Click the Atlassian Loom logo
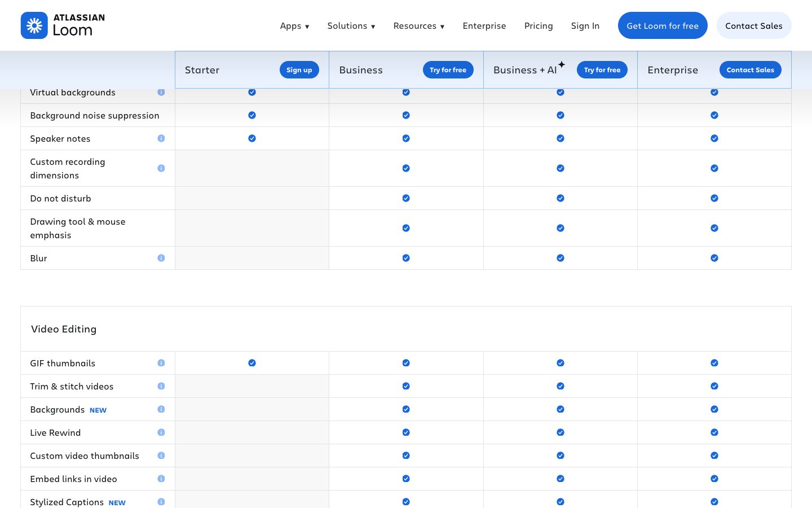This screenshot has height=508, width=812. (63, 25)
